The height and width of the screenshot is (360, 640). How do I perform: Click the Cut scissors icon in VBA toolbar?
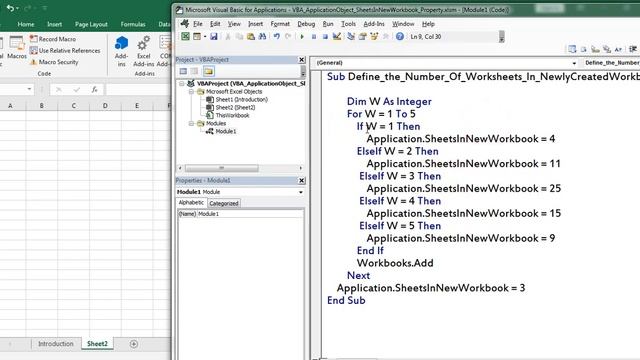click(228, 36)
